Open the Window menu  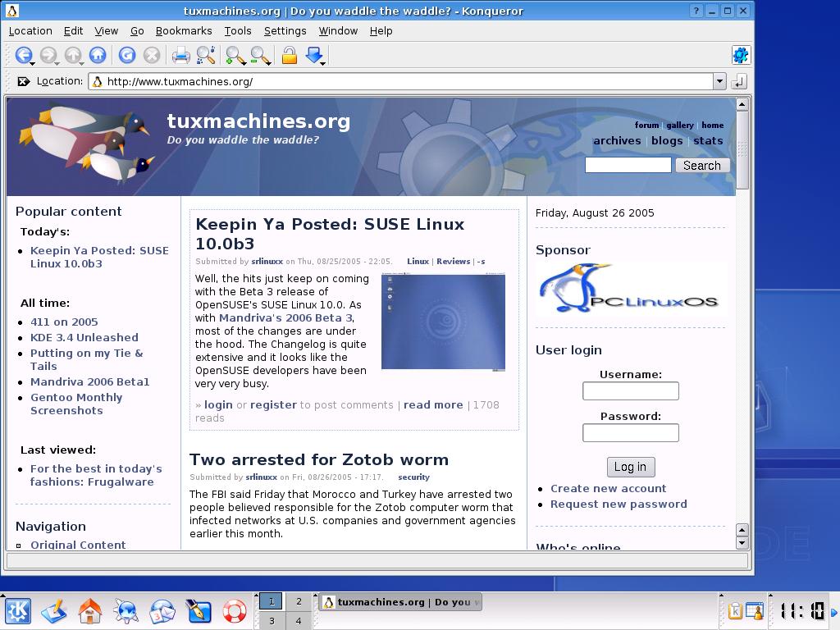click(x=338, y=31)
